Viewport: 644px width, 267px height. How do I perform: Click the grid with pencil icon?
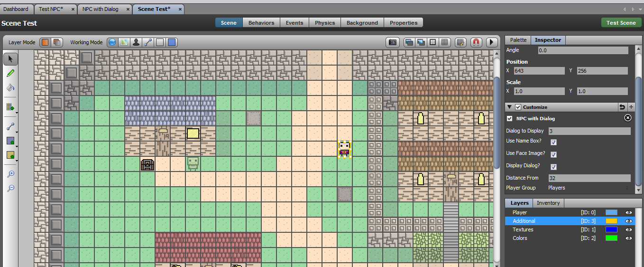pyautogui.click(x=460, y=42)
